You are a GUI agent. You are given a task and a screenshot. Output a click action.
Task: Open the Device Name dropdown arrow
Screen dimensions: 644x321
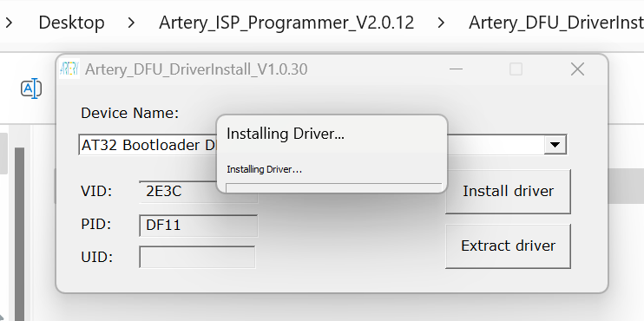(x=555, y=145)
